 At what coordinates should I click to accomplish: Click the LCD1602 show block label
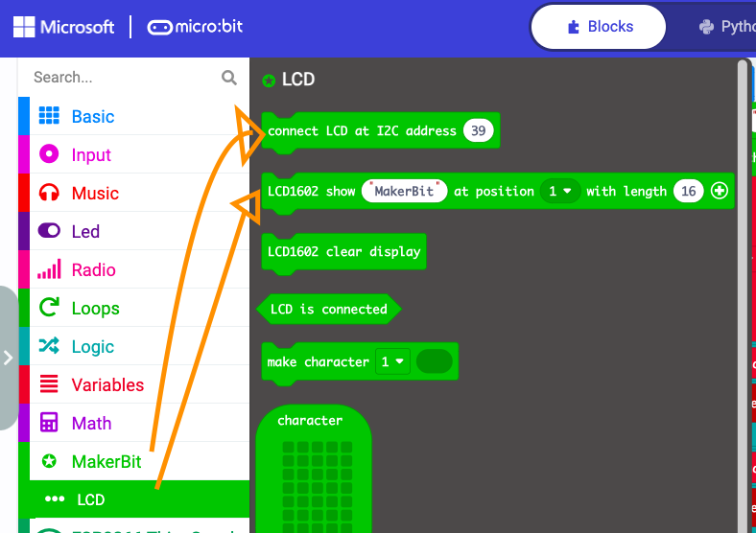point(312,192)
